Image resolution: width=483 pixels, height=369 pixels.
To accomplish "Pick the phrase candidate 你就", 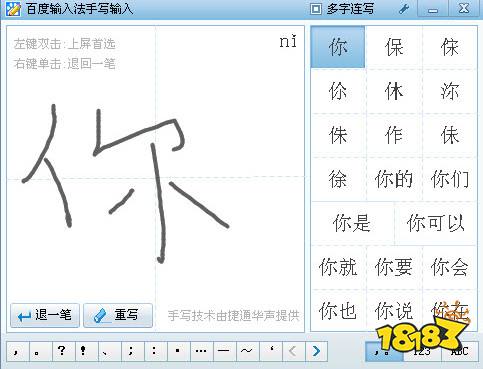I will pos(337,267).
